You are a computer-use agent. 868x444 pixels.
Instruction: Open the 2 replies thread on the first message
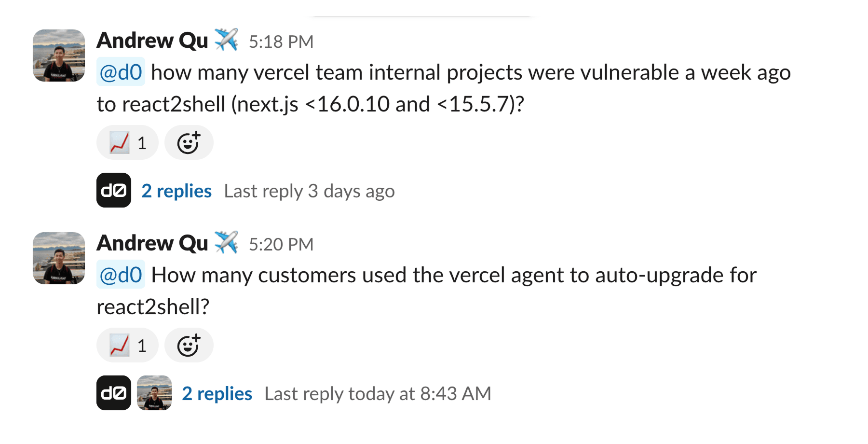point(176,191)
